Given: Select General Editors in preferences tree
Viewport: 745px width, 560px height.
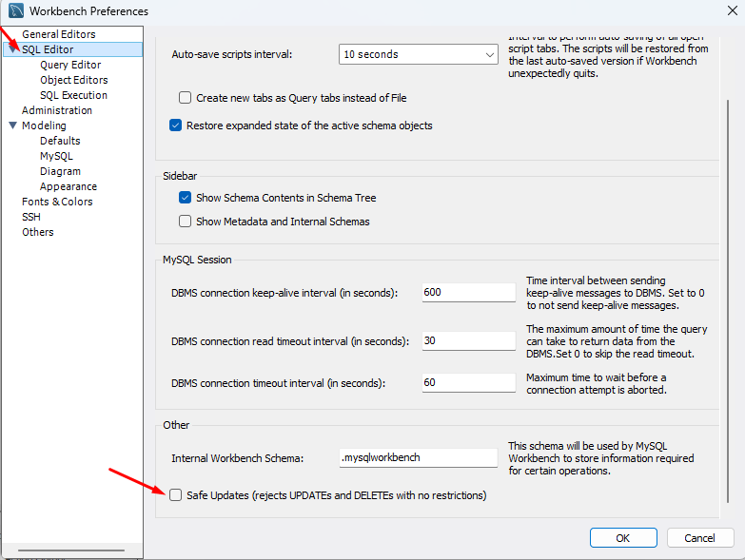Looking at the screenshot, I should click(x=58, y=34).
